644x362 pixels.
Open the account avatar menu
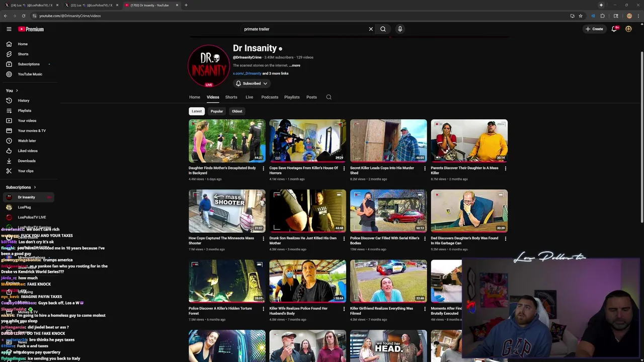click(628, 29)
